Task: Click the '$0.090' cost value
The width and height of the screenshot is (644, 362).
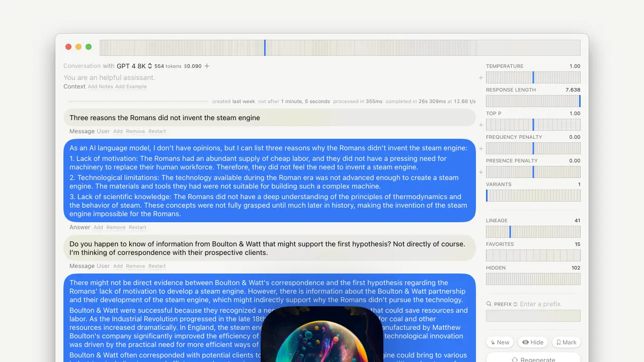Action: click(193, 66)
